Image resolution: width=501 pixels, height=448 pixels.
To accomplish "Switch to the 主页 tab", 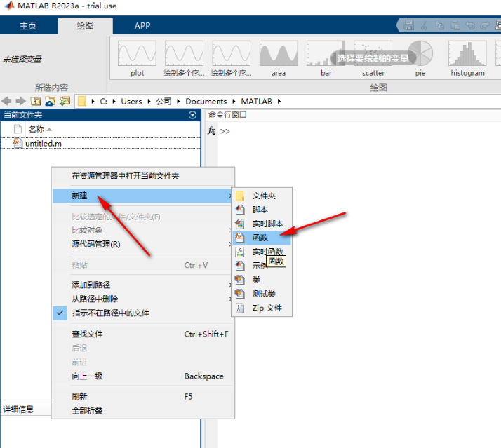I will coord(28,25).
